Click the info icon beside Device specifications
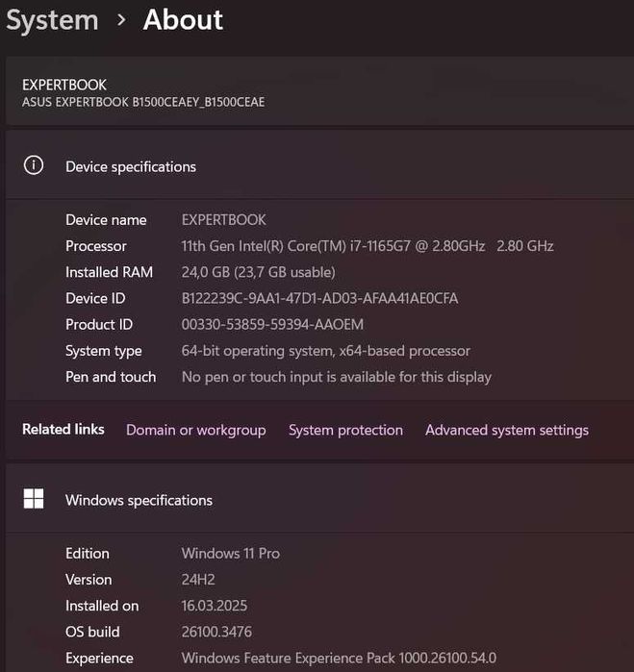 point(34,165)
